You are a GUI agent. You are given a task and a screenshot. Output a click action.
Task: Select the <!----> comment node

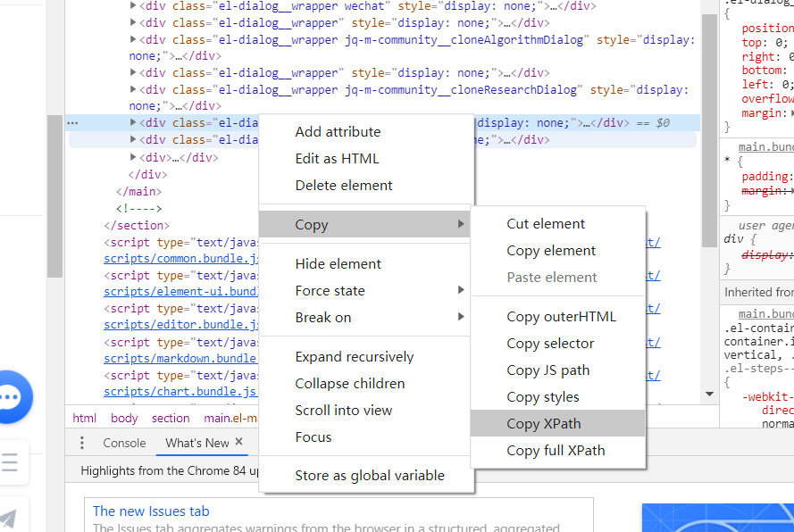click(x=138, y=209)
